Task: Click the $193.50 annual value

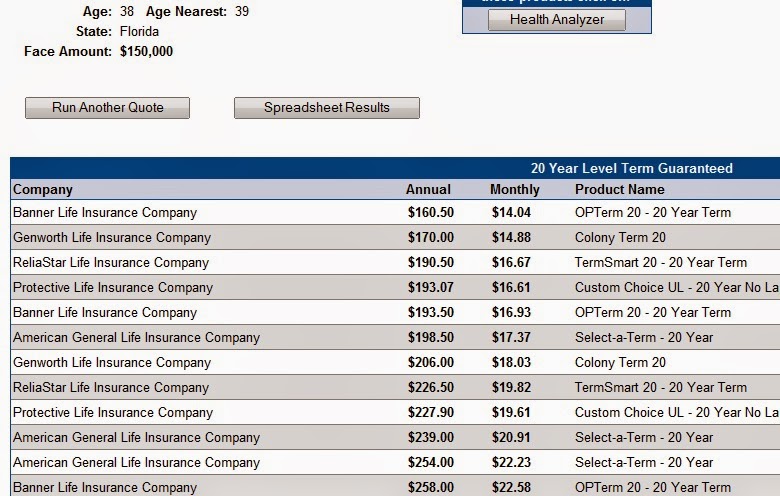Action: pyautogui.click(x=431, y=312)
